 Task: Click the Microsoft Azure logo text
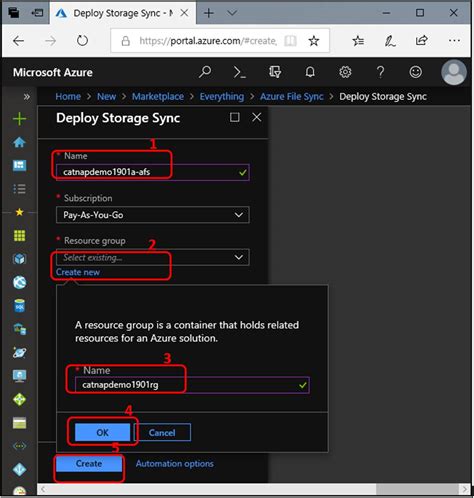[x=53, y=72]
